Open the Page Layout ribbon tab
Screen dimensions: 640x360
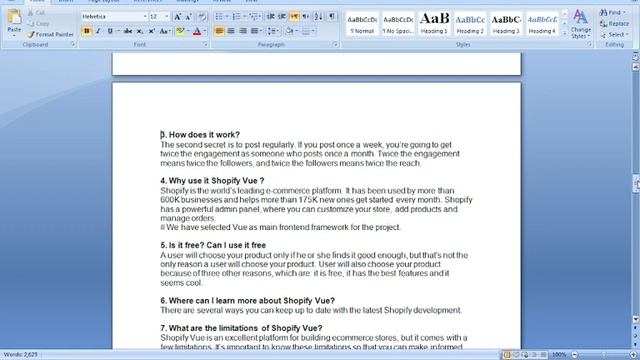tap(104, 1)
